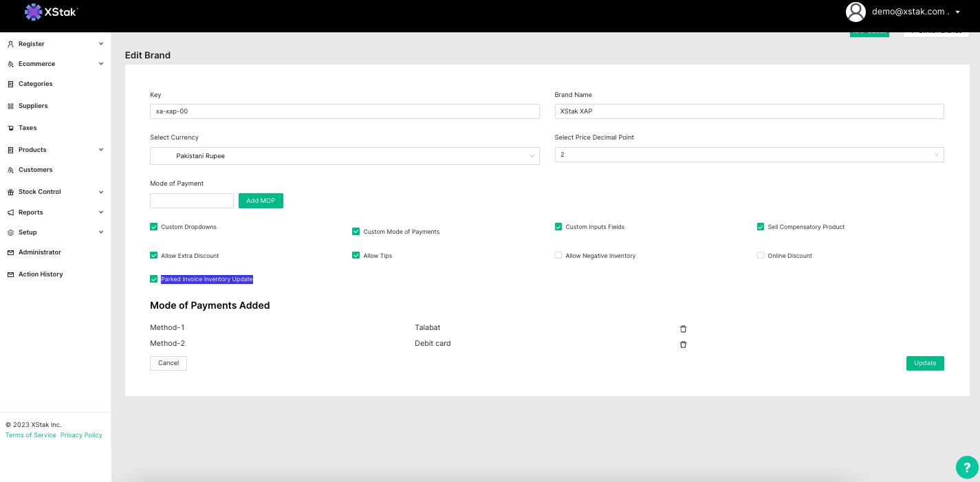Open the Select Currency dropdown
This screenshot has height=482, width=980.
click(345, 156)
